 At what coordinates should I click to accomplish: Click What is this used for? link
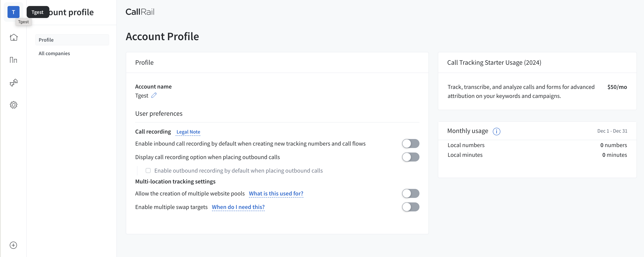click(276, 194)
